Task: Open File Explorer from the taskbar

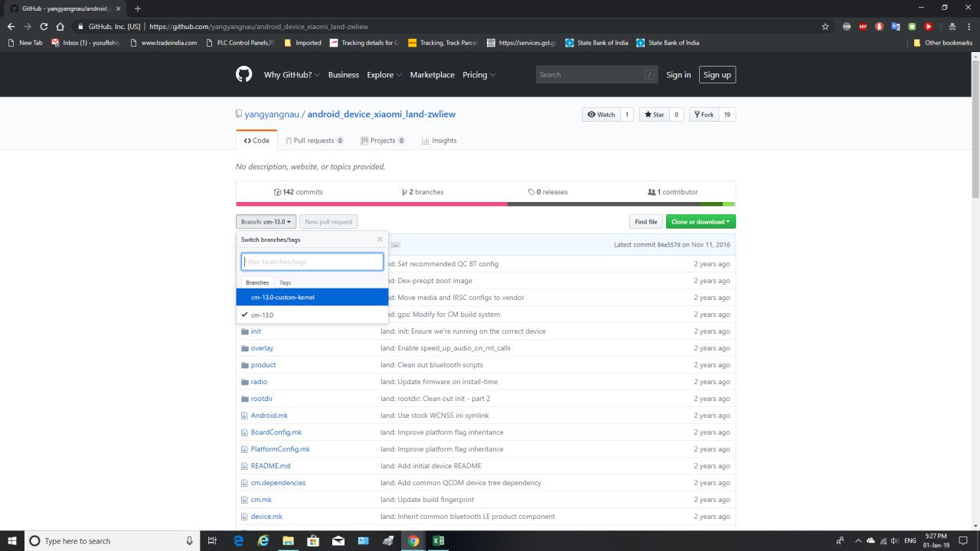Action: tap(289, 540)
